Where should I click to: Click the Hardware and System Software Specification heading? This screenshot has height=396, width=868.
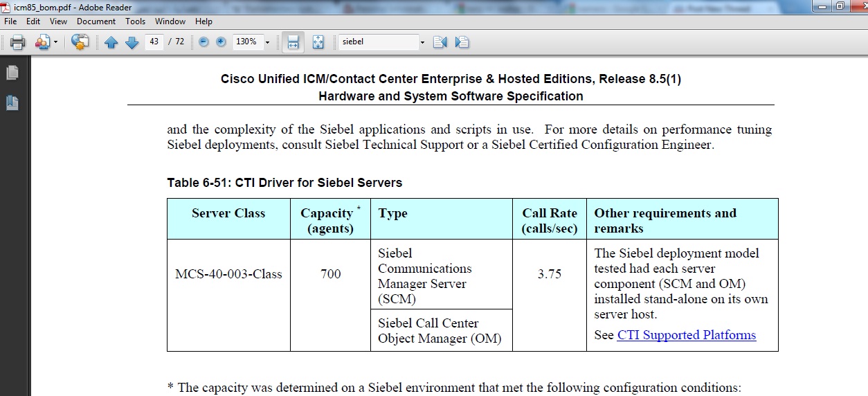[451, 96]
